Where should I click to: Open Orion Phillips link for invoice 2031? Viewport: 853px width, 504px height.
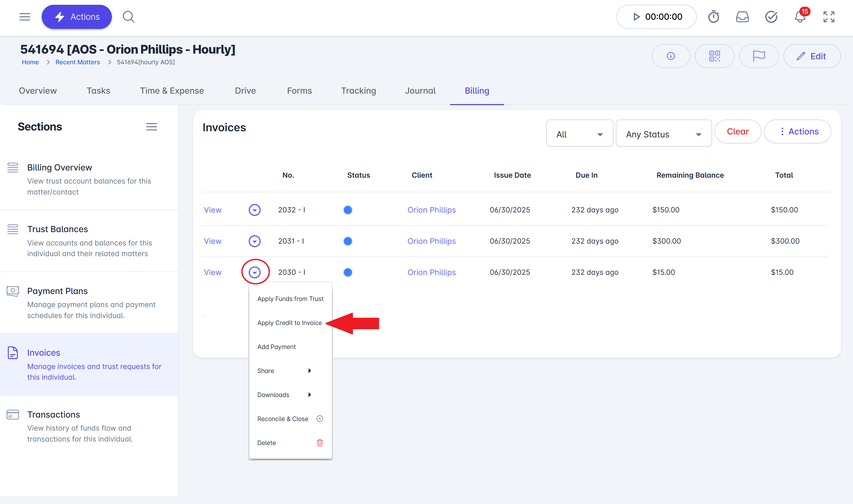[431, 241]
